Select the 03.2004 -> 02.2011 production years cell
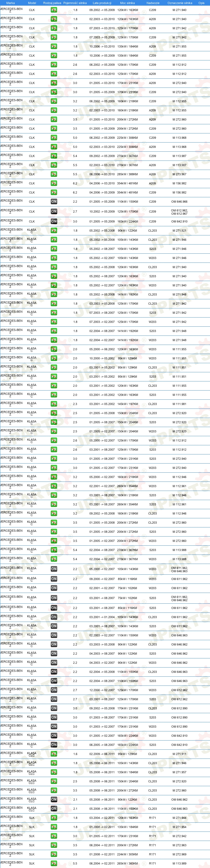210x868 pixels. (102, 818)
